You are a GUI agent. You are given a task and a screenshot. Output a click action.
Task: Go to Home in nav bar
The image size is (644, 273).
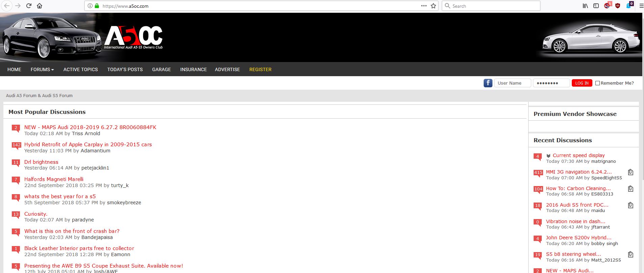pyautogui.click(x=14, y=69)
